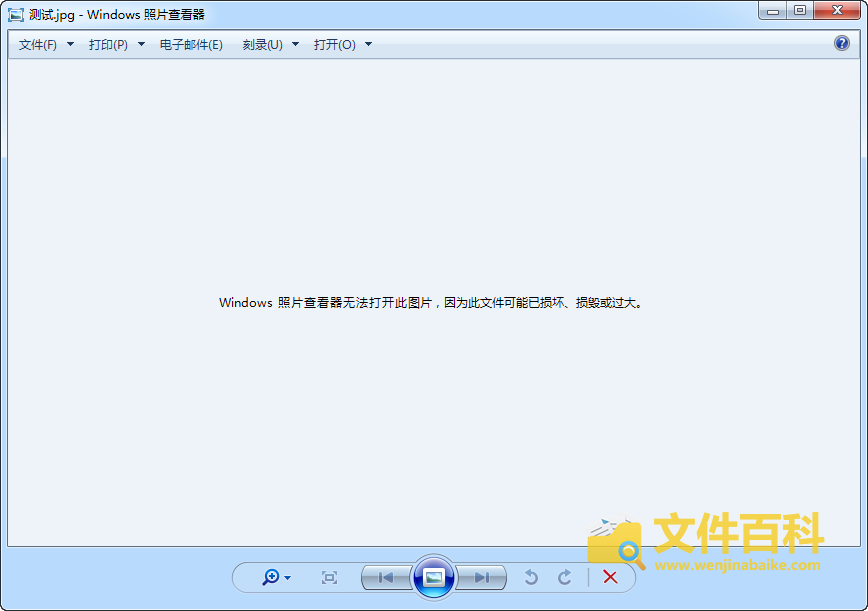Minimize the photo viewer window

[773, 11]
